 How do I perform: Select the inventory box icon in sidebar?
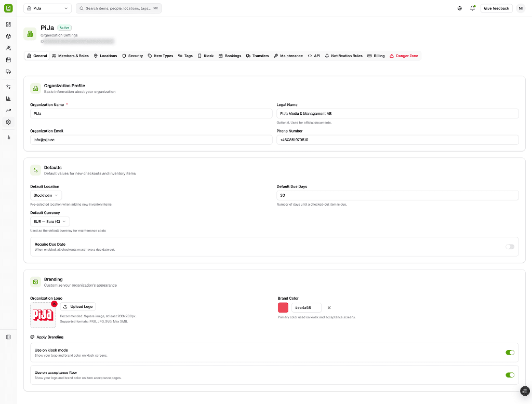click(x=8, y=36)
